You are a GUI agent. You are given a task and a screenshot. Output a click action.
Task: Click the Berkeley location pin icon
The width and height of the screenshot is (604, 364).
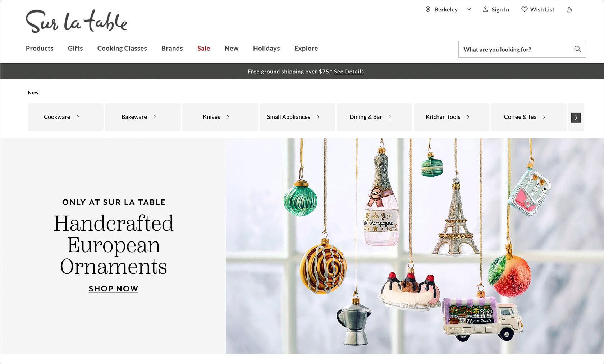(x=428, y=10)
